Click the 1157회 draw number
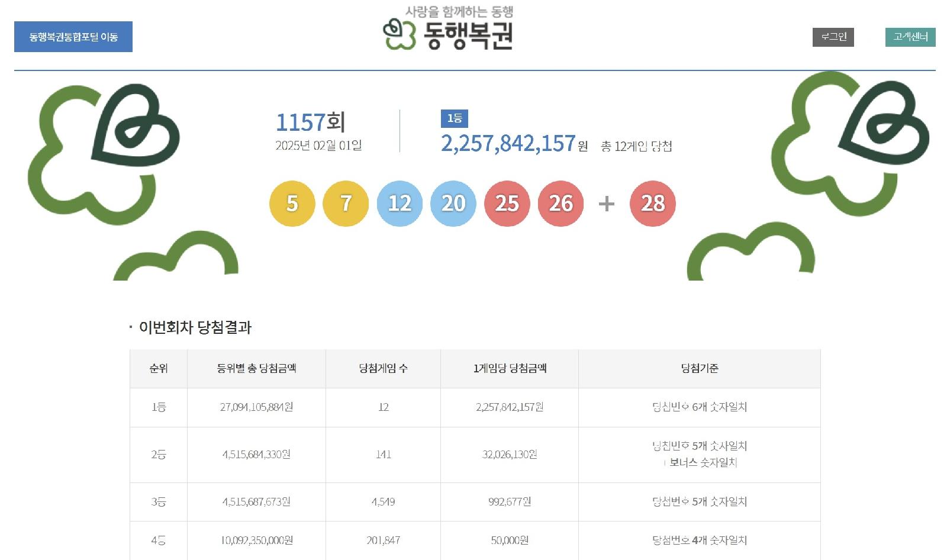The height and width of the screenshot is (560, 947). [311, 123]
